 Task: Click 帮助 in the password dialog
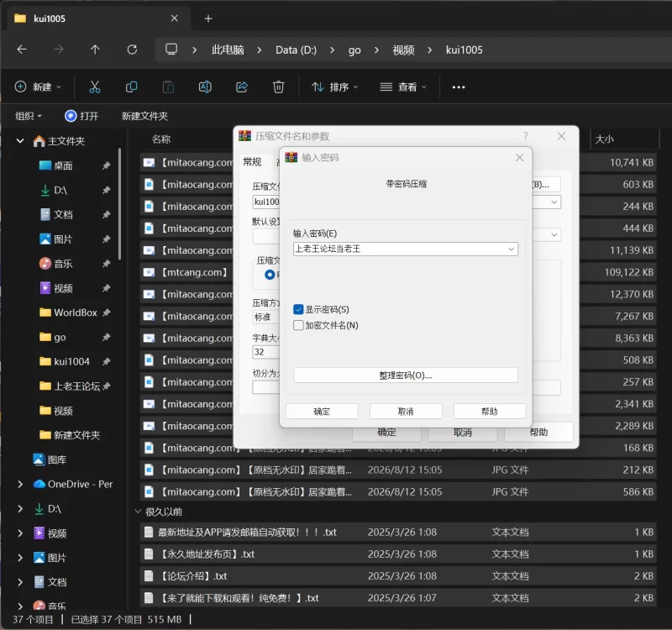490,412
